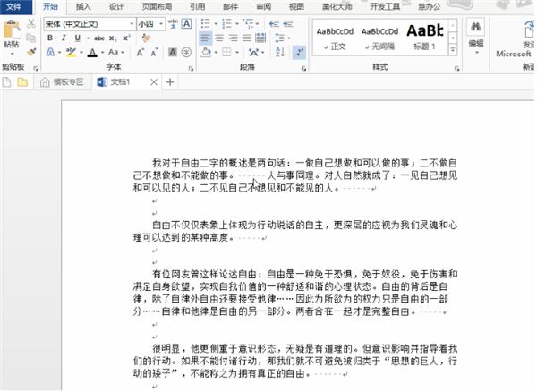Decrease paragraph indent
The image size is (537, 392).
(274, 23)
